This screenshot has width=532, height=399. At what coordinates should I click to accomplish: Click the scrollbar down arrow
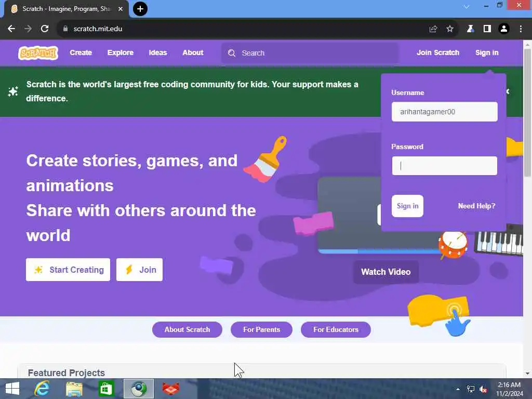[527, 374]
